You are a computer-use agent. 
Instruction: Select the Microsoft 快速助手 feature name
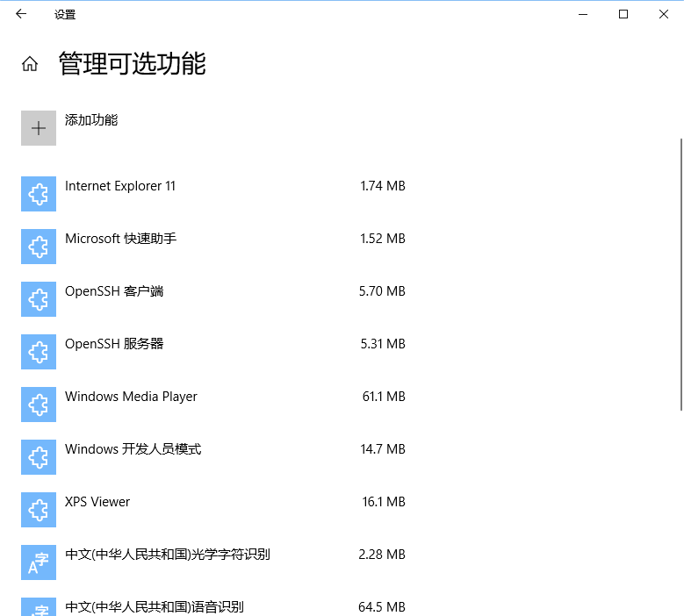tap(121, 239)
